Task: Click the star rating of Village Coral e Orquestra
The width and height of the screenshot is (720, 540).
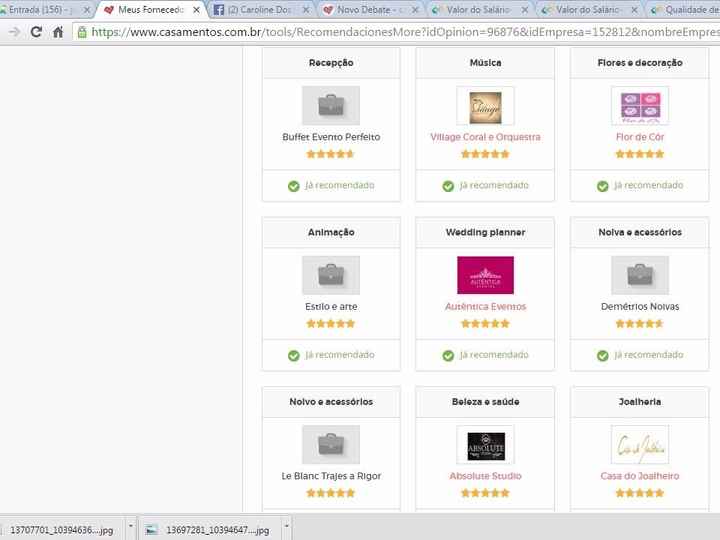Action: tap(485, 154)
